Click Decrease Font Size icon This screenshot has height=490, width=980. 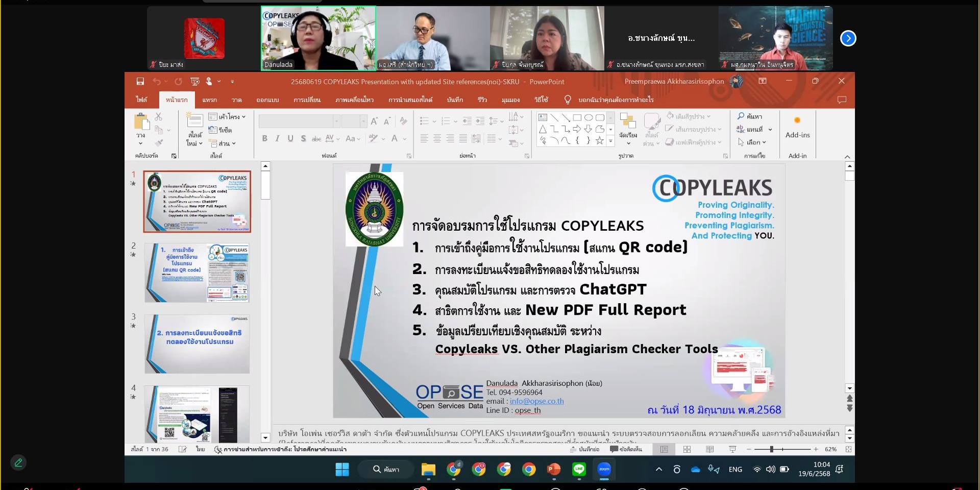pyautogui.click(x=387, y=121)
